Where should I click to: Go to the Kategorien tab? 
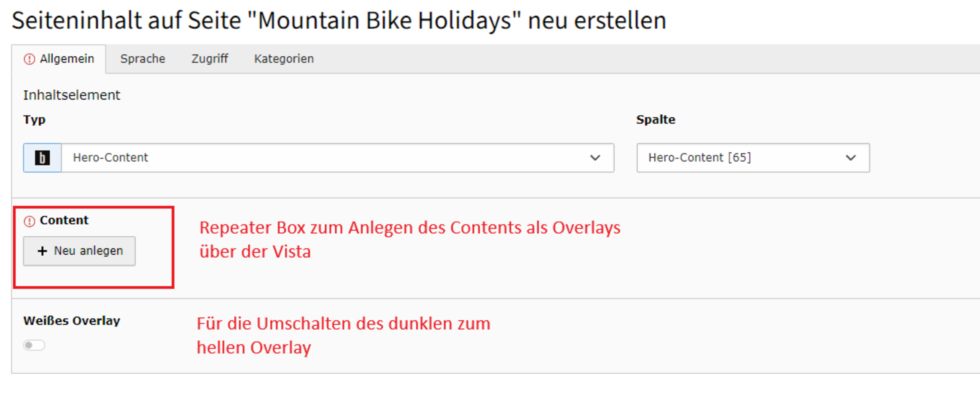coord(284,59)
